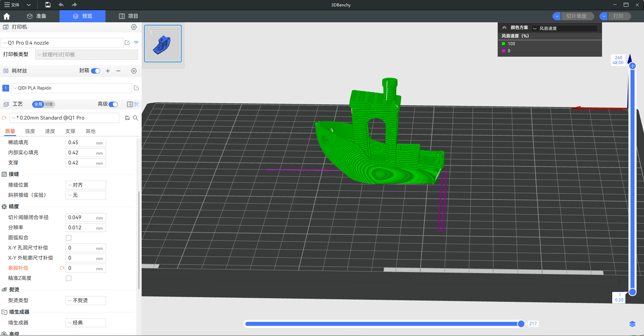Switch to the 准备 tab
The width and height of the screenshot is (644, 336).
click(37, 16)
